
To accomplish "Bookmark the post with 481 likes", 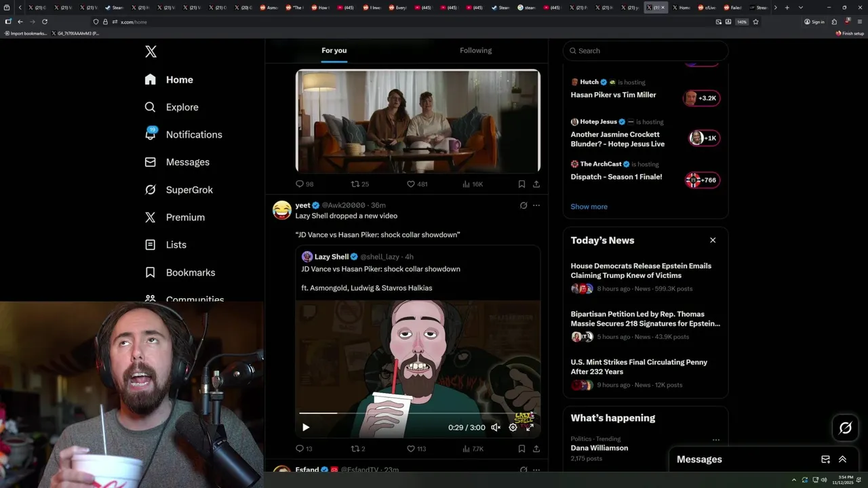I will pos(521,184).
